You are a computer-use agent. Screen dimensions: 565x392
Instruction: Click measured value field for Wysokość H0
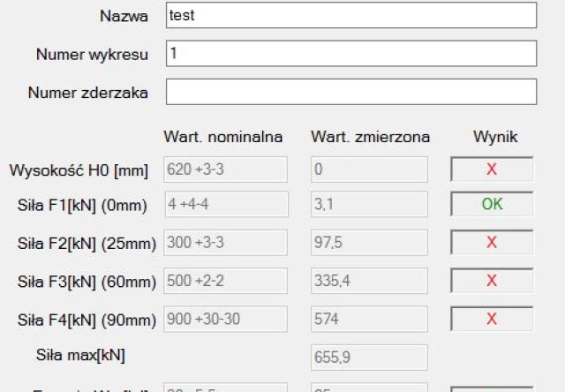point(369,170)
